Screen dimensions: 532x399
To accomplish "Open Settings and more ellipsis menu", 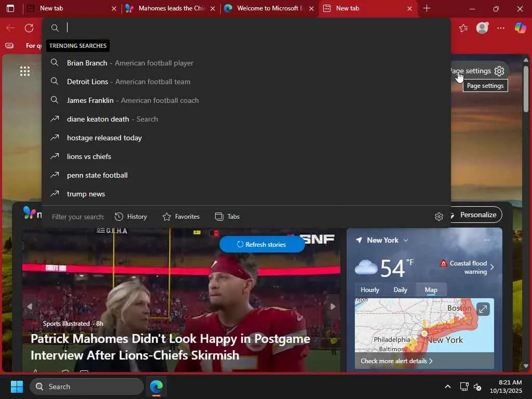I will click(501, 28).
